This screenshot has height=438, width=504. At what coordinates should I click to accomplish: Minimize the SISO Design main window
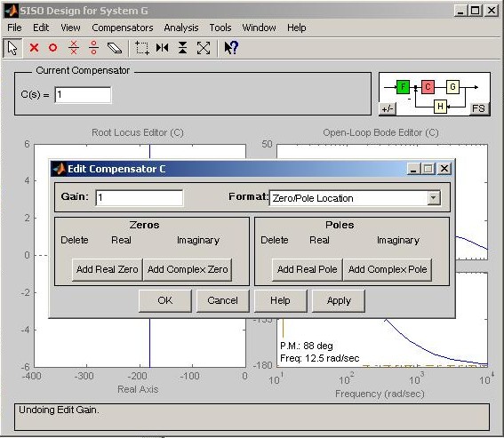click(x=460, y=11)
